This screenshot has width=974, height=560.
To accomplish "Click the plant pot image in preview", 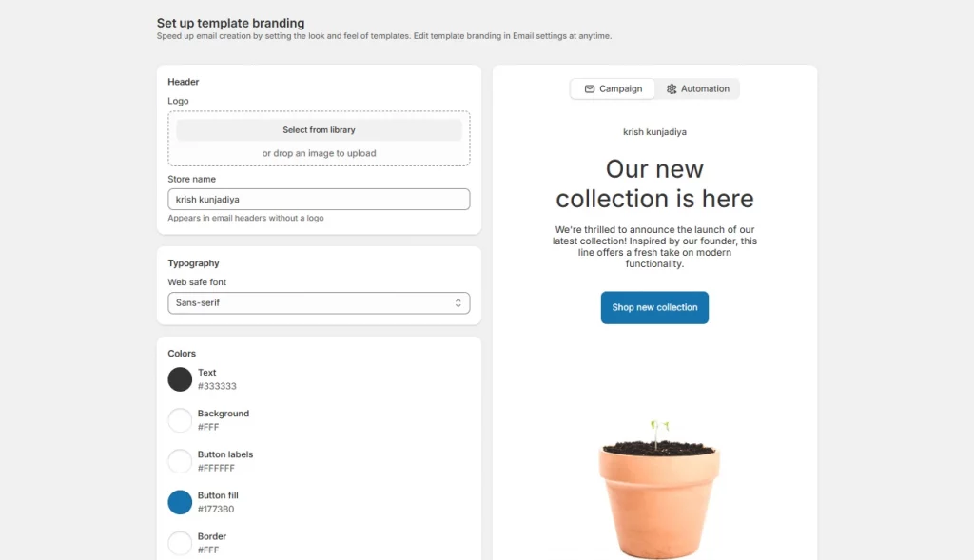I will click(x=658, y=490).
